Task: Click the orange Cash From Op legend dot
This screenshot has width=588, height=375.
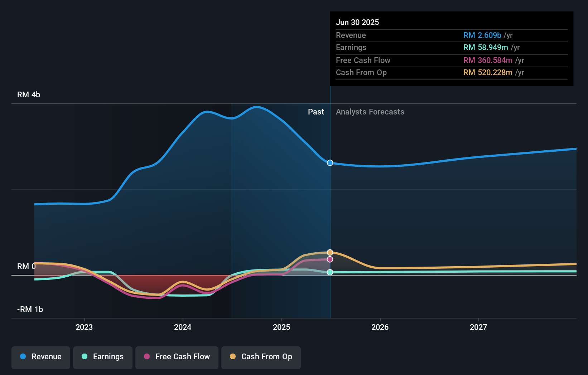Action: [x=233, y=356]
